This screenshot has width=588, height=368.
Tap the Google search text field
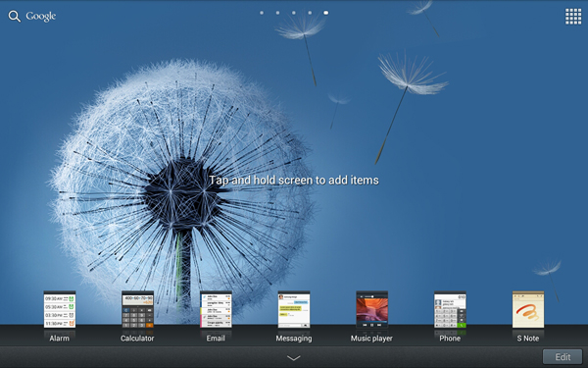point(41,16)
